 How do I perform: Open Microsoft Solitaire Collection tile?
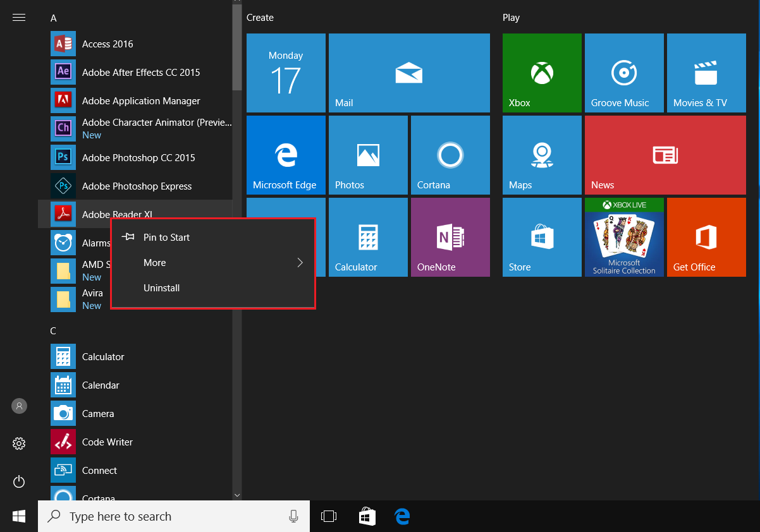click(x=624, y=237)
